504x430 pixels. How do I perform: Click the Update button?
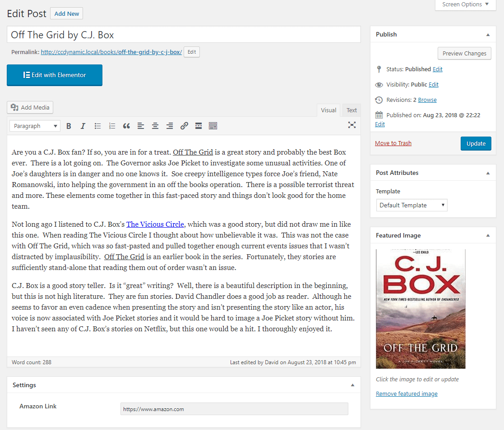tap(476, 143)
